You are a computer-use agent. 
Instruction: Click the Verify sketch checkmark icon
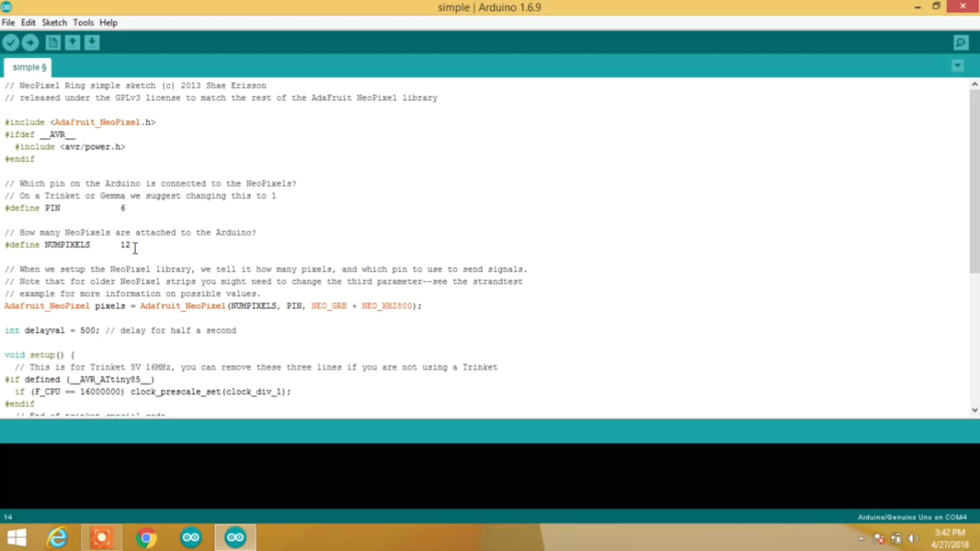11,42
